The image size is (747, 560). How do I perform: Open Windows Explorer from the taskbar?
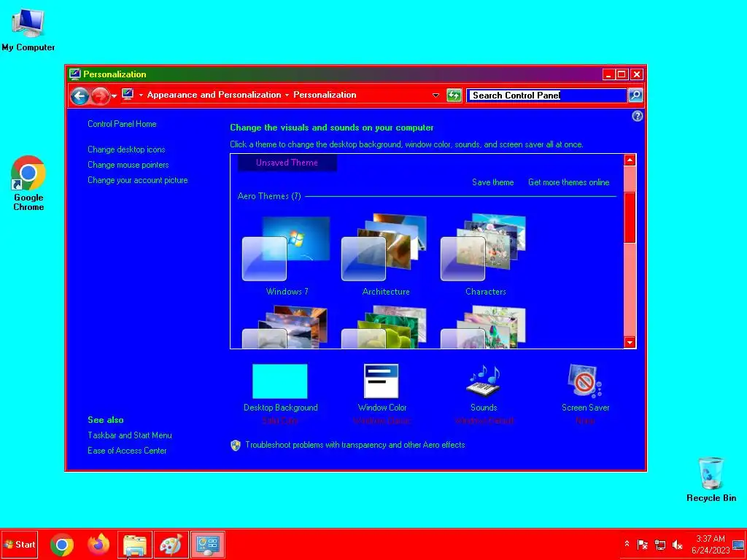tap(135, 545)
